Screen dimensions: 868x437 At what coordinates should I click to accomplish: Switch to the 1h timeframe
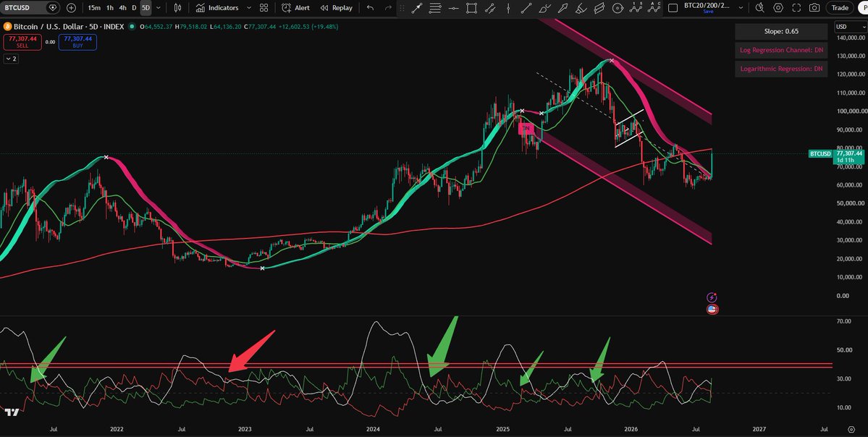pyautogui.click(x=109, y=8)
